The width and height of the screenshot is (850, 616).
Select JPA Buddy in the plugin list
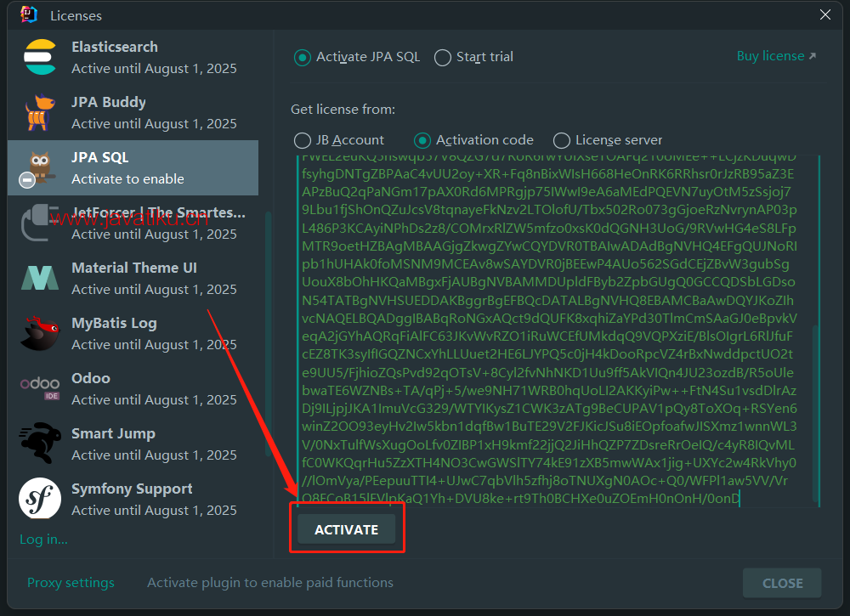pos(133,113)
